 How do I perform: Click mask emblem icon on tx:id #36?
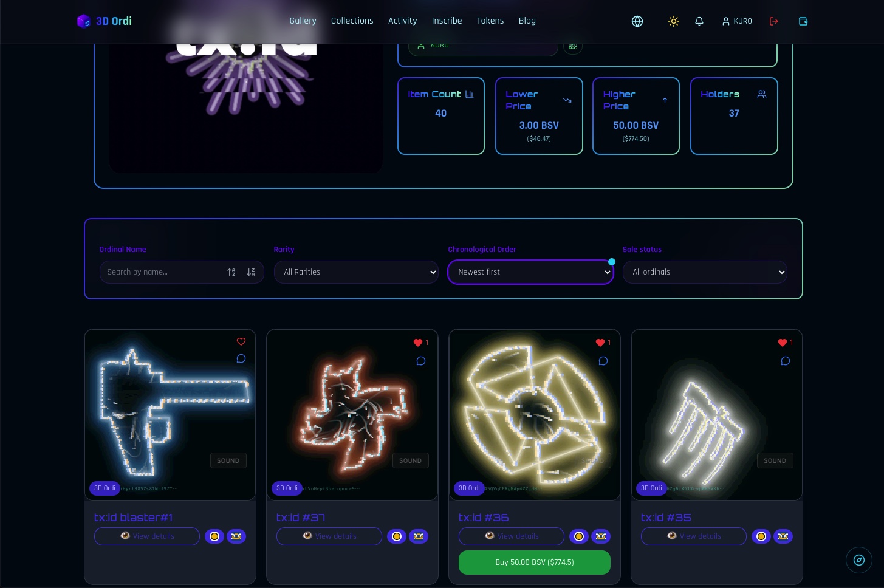[x=601, y=536]
